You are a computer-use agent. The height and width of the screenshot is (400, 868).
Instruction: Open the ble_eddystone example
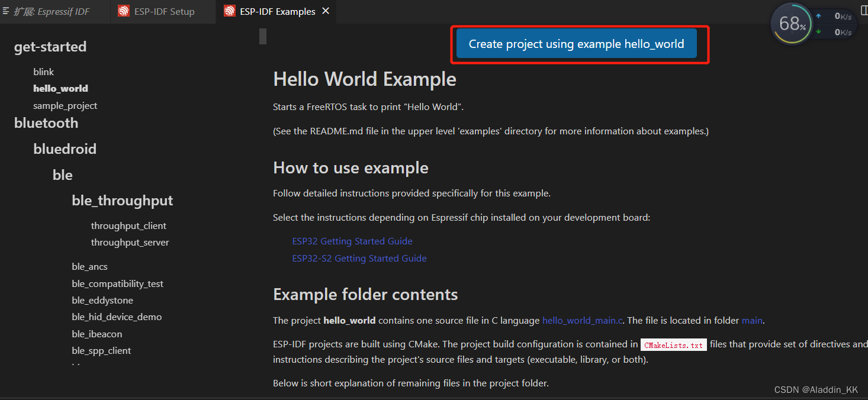click(x=102, y=300)
